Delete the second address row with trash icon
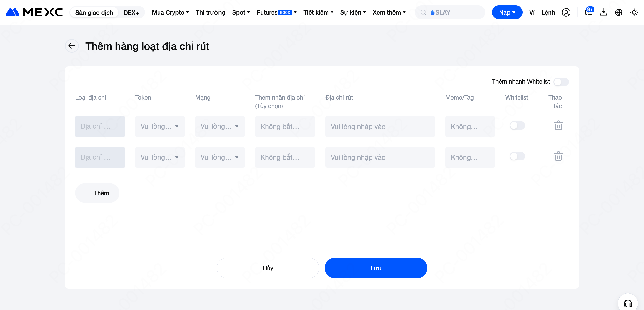Screen dimensions: 644x310 tap(558, 156)
